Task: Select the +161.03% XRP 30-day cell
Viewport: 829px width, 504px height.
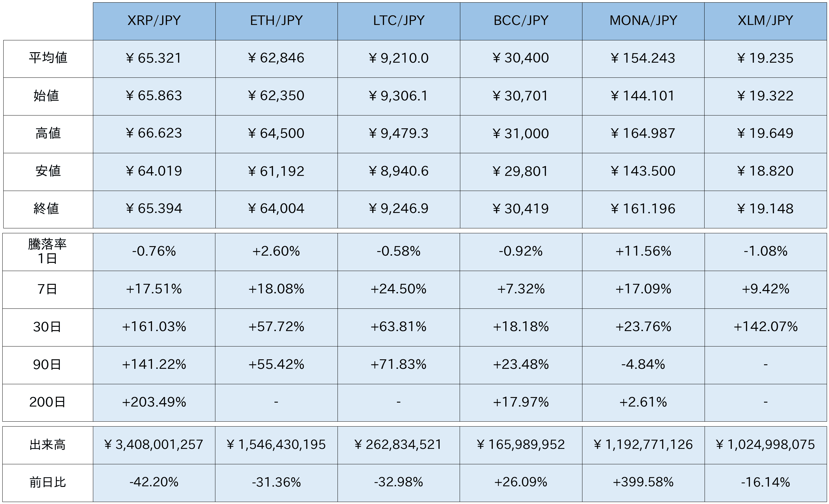Action: [x=154, y=327]
